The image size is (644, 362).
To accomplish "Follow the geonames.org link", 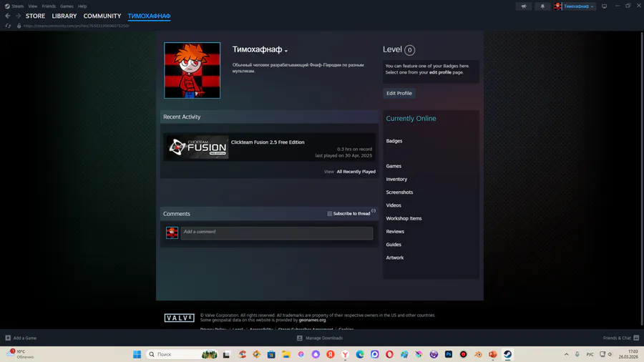I will click(312, 320).
